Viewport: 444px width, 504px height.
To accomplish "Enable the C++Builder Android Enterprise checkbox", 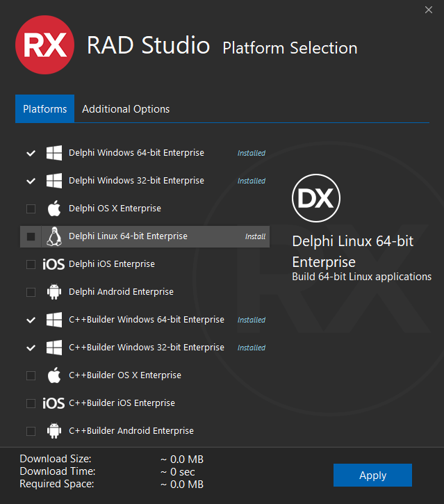I will tap(31, 431).
